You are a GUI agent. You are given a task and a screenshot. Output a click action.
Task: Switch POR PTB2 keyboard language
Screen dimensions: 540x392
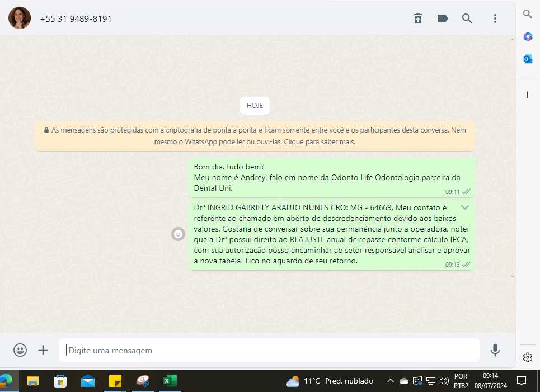461,381
